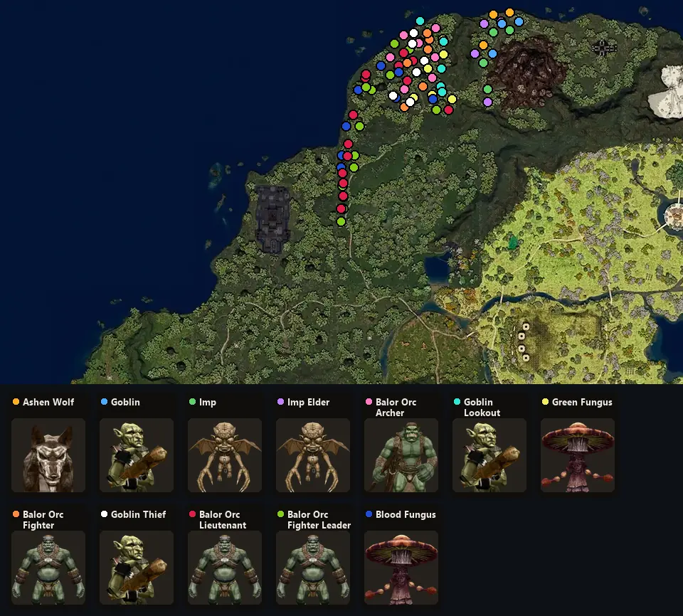Open the Balor Orc Archer portrait
This screenshot has width=683, height=616.
(401, 455)
